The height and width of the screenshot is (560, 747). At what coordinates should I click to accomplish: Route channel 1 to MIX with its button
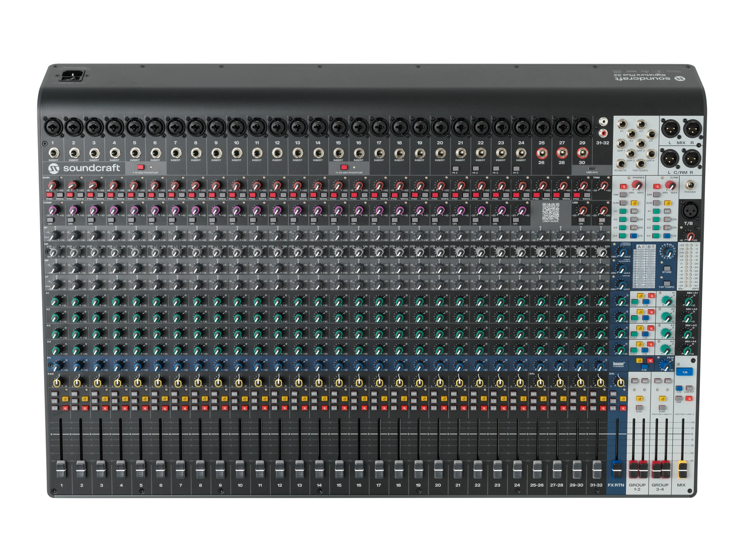[x=54, y=394]
